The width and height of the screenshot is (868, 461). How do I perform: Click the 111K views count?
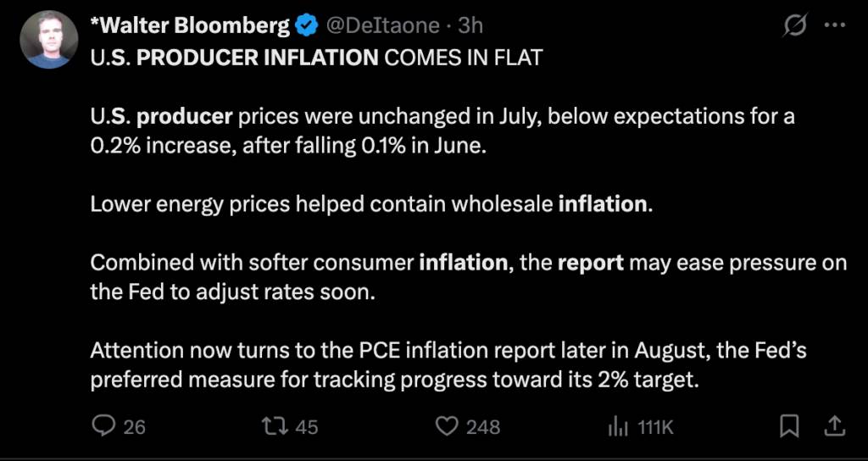[654, 427]
